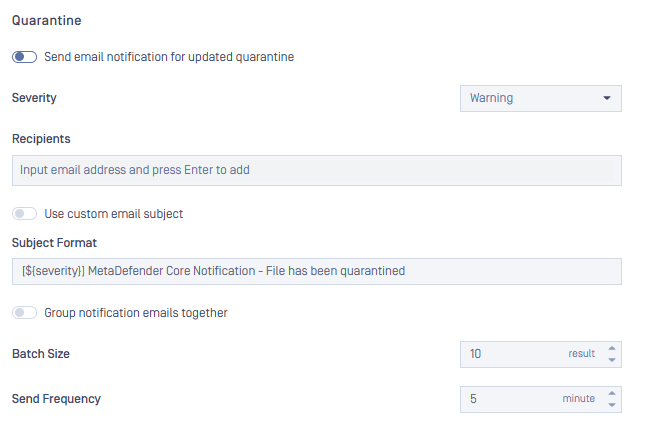
Task: Focus the Batch Size number field
Action: tap(510, 354)
